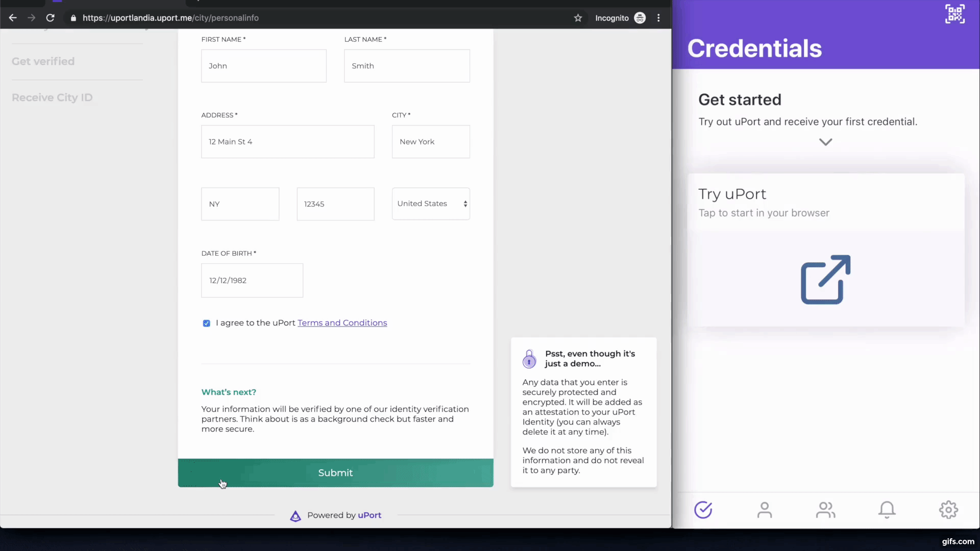Open the contacts people icon
The image size is (980, 551).
coord(825,510)
